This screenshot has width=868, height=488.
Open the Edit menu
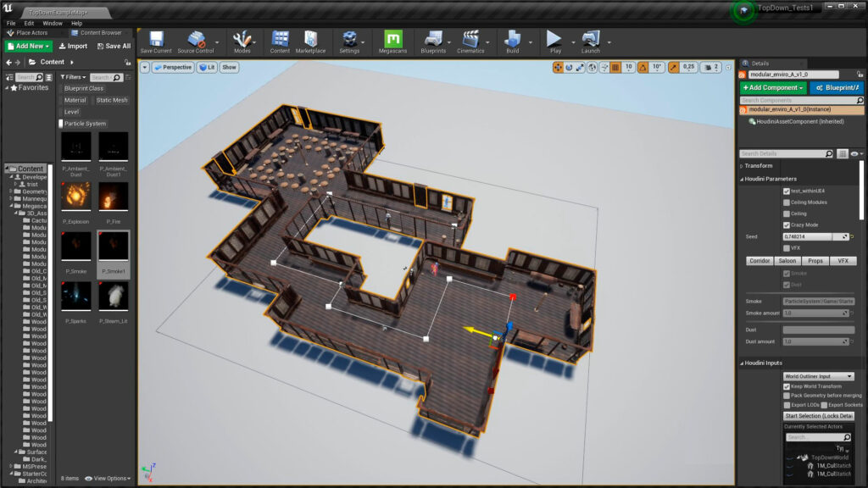[x=29, y=23]
